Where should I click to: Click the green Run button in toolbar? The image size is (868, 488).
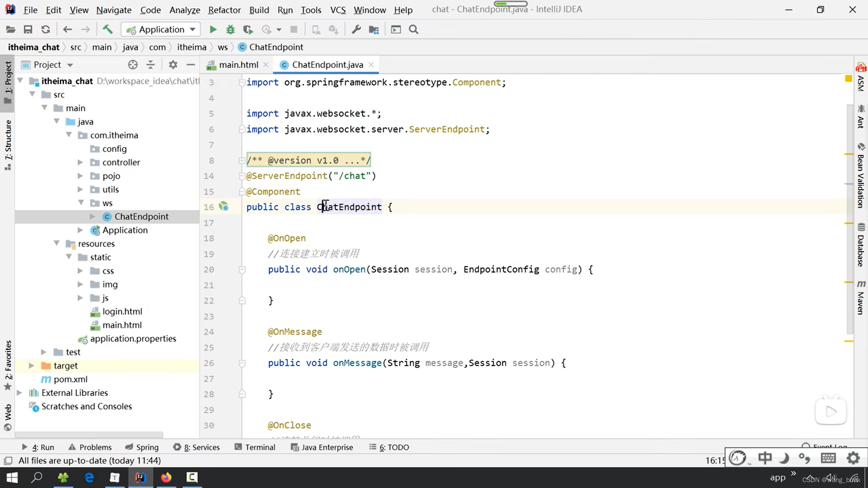(213, 30)
